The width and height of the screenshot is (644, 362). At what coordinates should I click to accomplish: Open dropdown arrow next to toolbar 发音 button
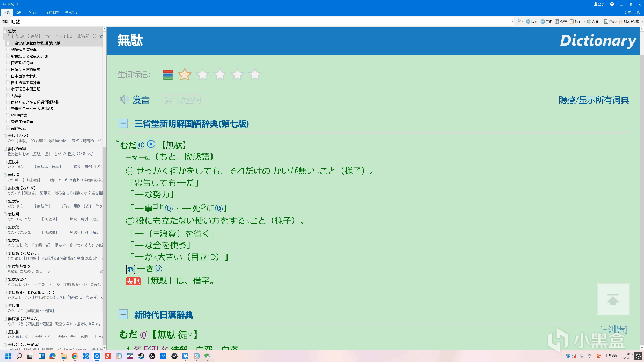point(602,21)
